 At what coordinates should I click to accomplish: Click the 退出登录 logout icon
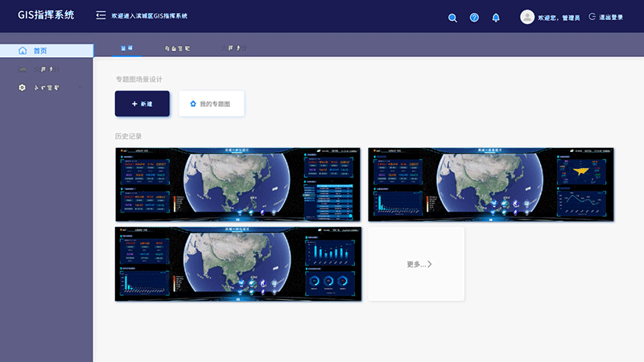tap(592, 17)
